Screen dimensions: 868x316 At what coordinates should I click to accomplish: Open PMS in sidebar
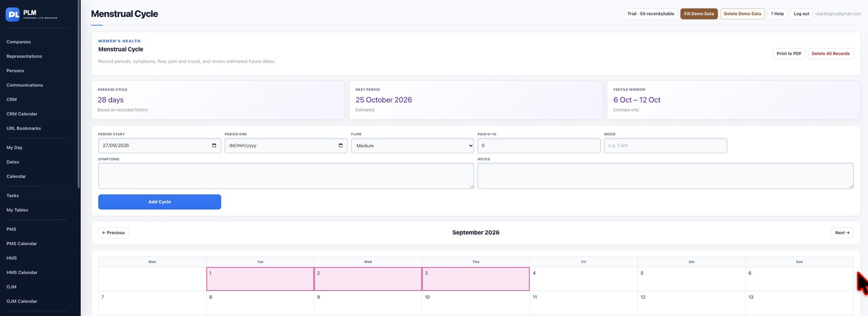(x=11, y=229)
